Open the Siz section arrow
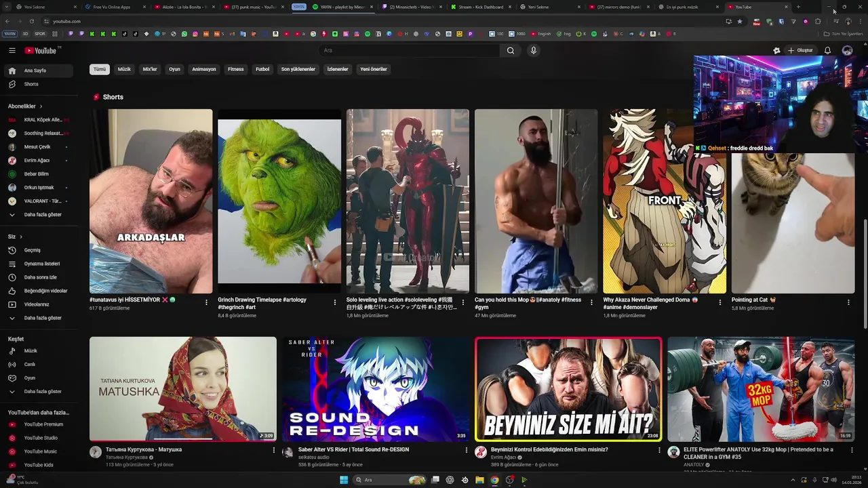The width and height of the screenshot is (868, 488). tap(21, 237)
